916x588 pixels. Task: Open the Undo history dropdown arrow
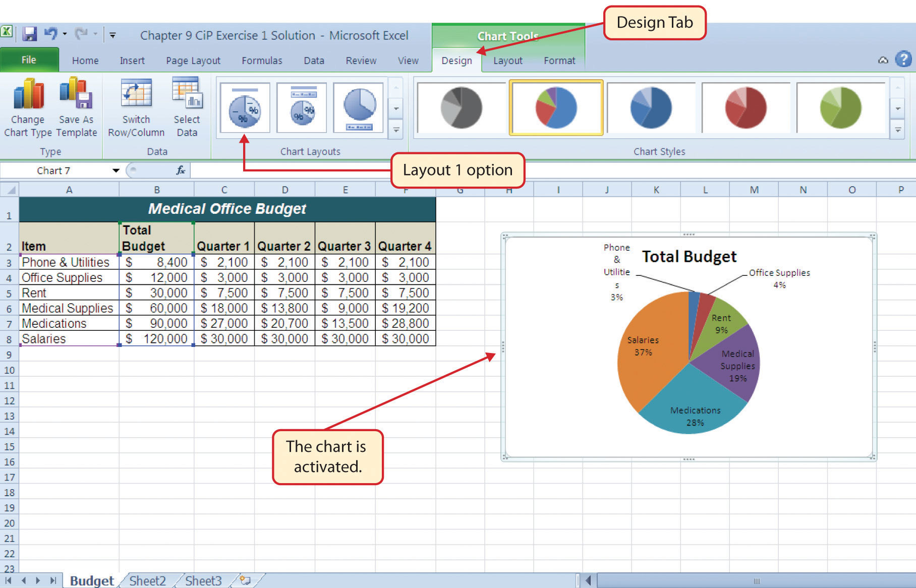click(64, 33)
